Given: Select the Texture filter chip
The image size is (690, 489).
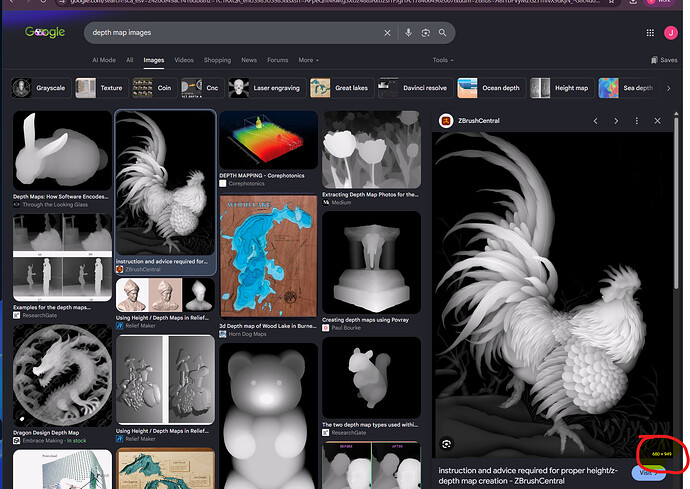Looking at the screenshot, I should pyautogui.click(x=102, y=88).
